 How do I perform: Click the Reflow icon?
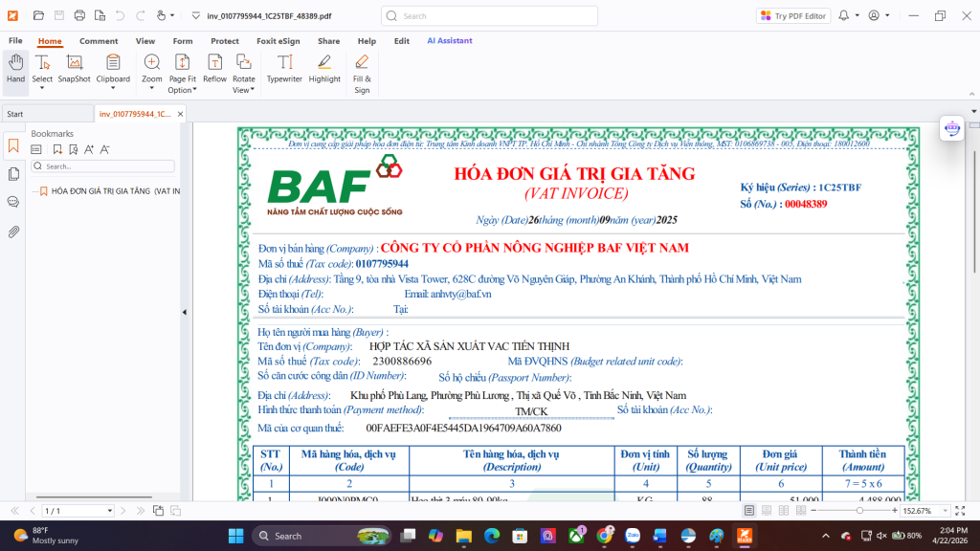pyautogui.click(x=215, y=69)
